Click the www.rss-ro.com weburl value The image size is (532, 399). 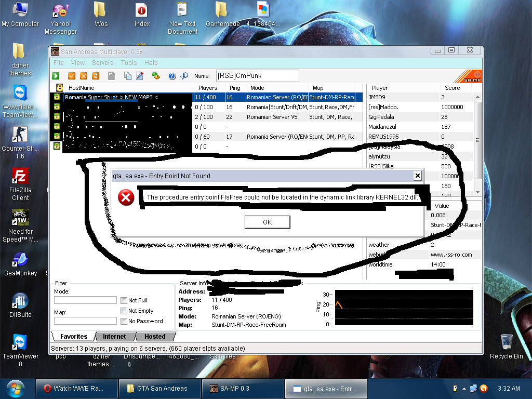click(x=451, y=255)
